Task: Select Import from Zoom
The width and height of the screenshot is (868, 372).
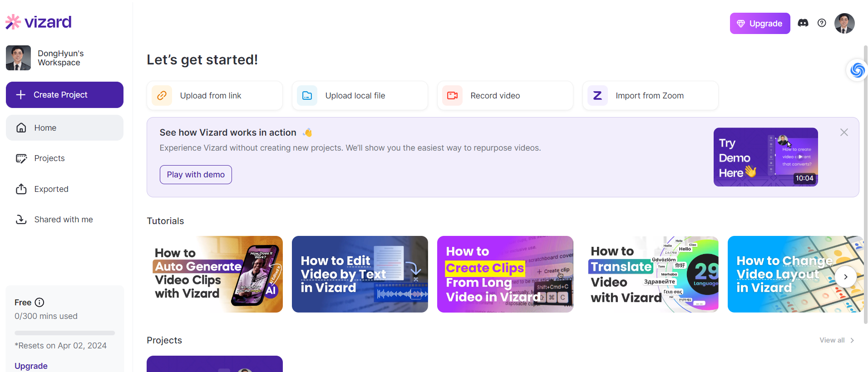Action: [x=651, y=96]
